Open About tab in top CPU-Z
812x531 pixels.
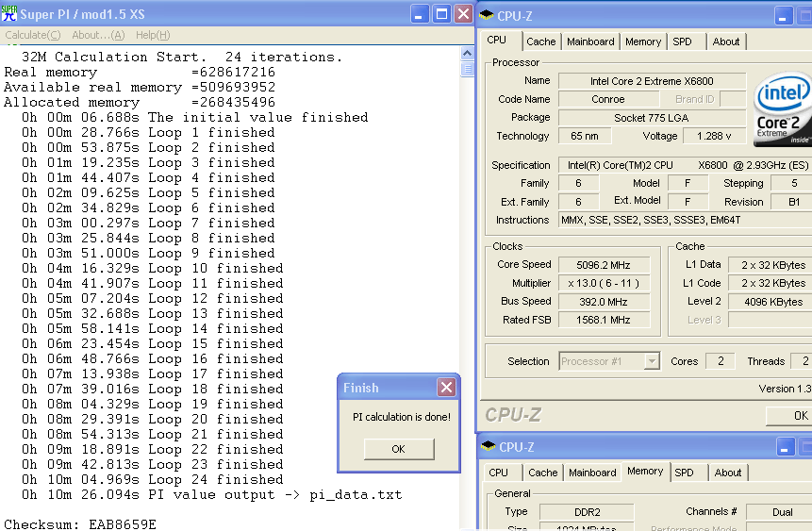tap(725, 41)
